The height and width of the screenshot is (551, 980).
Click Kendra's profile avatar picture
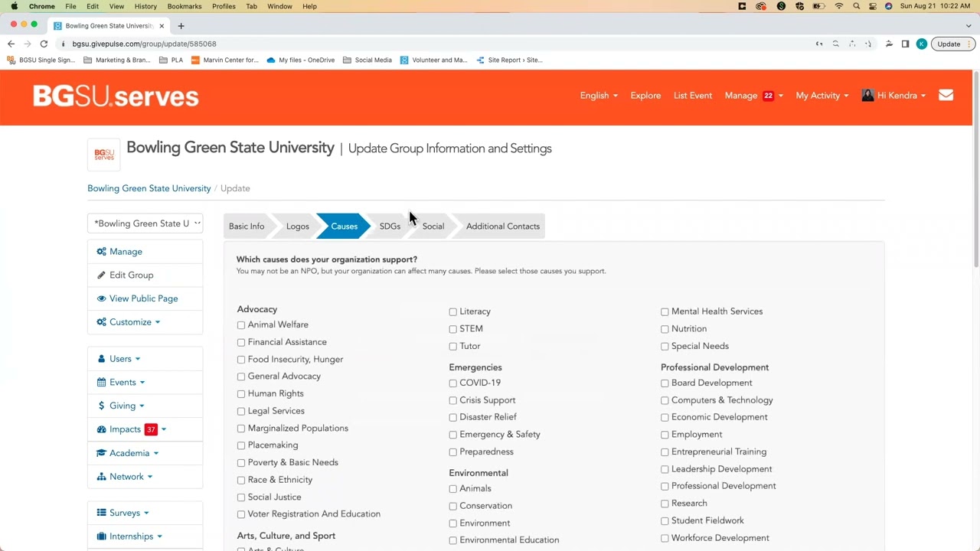pos(867,96)
